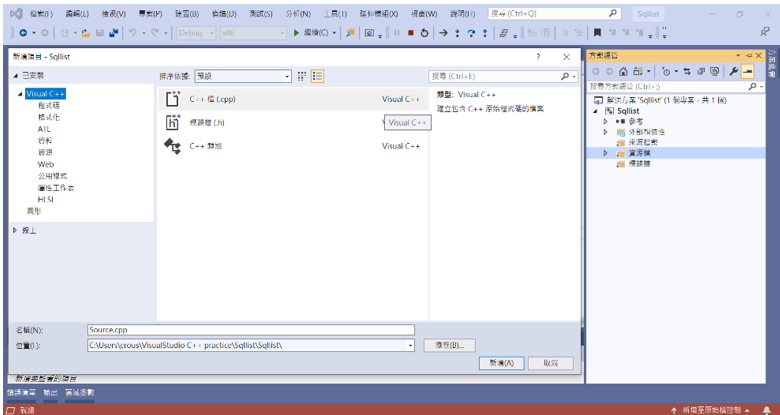This screenshot has width=780, height=415.
Task: Toggle Show All Files in Solution Explorer
Action: point(714,72)
